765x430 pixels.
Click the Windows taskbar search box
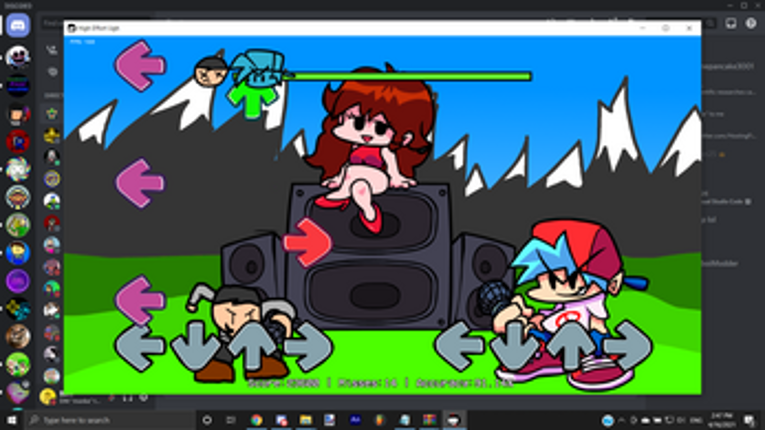pos(109,420)
